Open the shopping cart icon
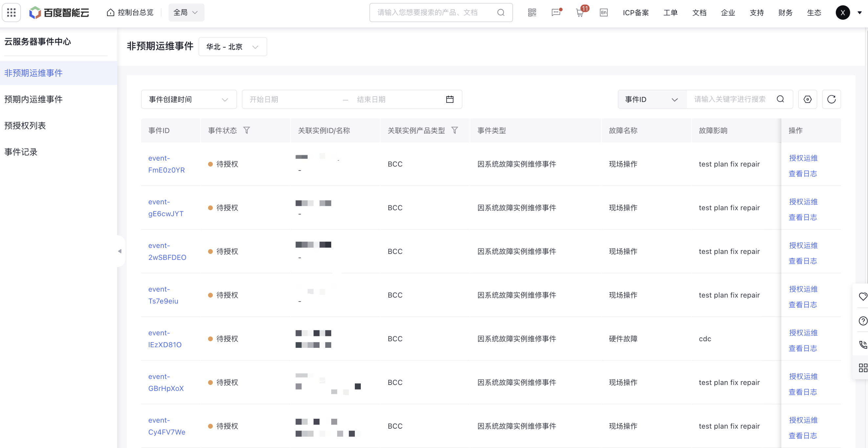Viewport: 868px width, 448px height. click(580, 12)
